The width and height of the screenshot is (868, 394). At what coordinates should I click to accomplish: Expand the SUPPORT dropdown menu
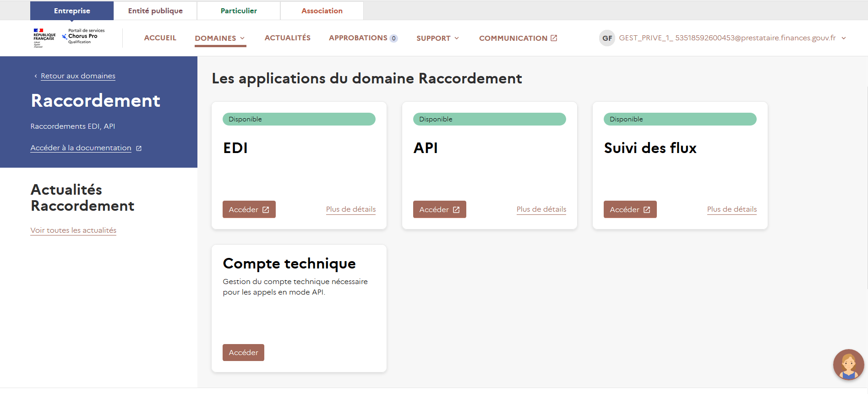[x=437, y=38]
